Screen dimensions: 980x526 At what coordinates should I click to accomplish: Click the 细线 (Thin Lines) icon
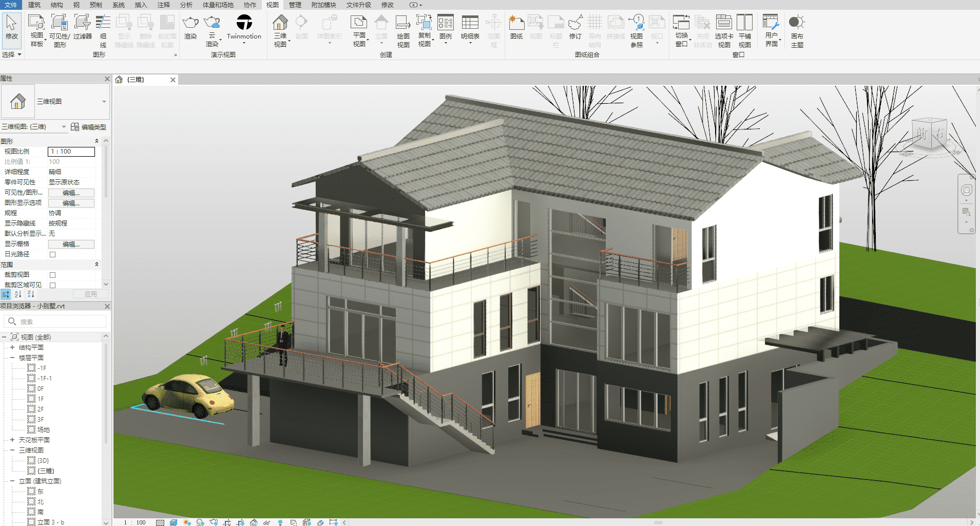[x=103, y=23]
